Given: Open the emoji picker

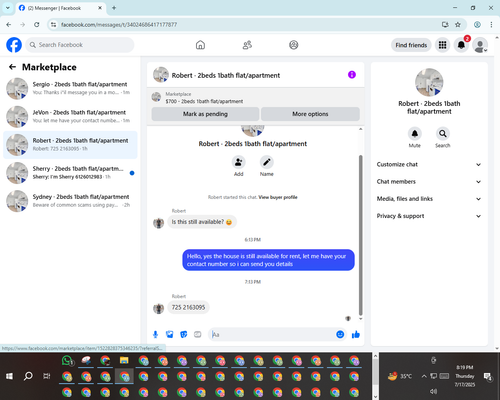Looking at the screenshot, I should 340,334.
